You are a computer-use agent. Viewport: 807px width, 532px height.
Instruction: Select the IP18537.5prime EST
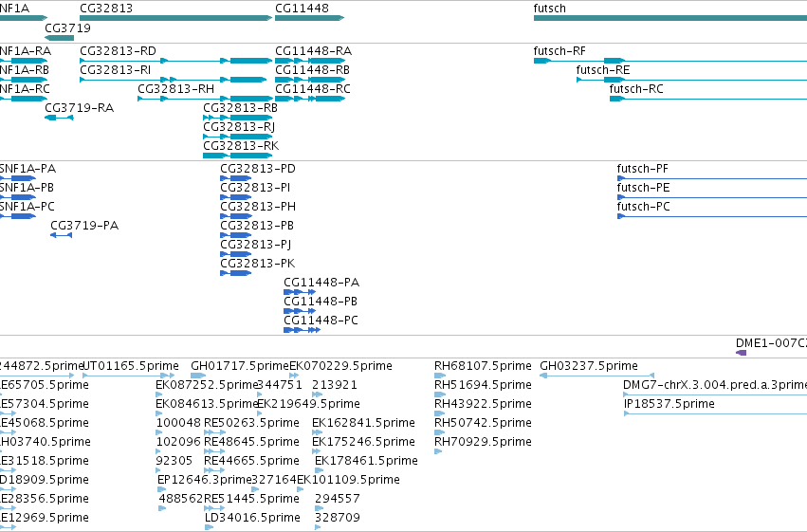(715, 413)
